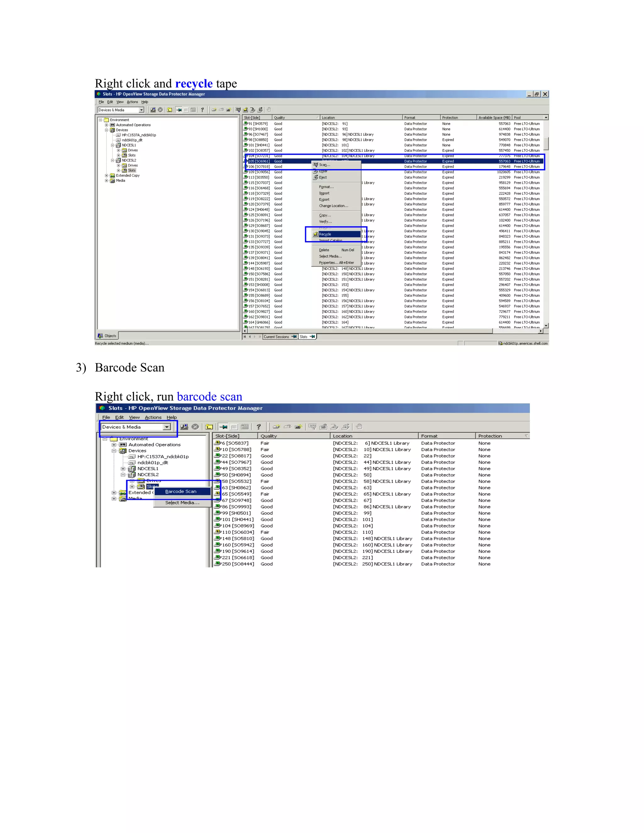The width and height of the screenshot is (644, 833).
Task: Click the Objects tab icon below the tree
Action: pyautogui.click(x=100, y=336)
